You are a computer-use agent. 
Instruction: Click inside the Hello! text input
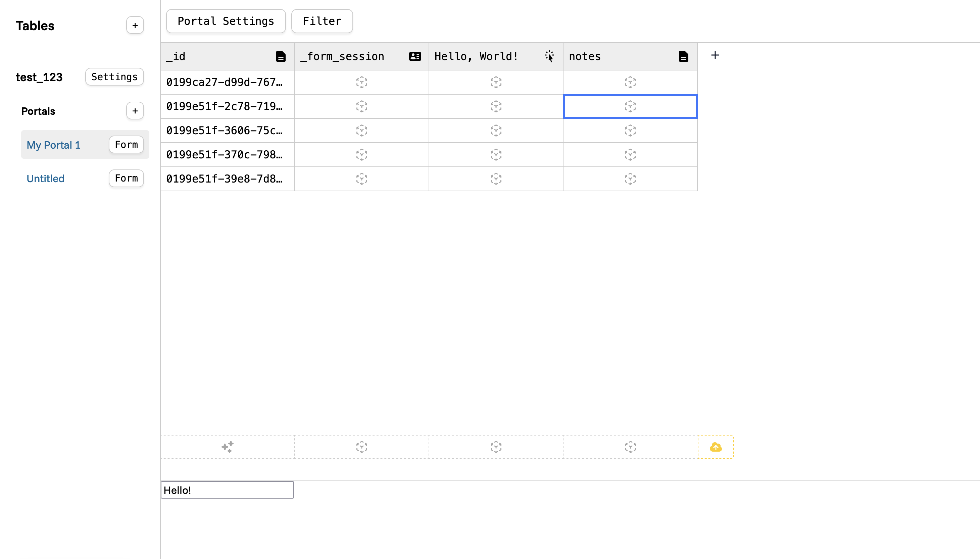click(x=227, y=490)
